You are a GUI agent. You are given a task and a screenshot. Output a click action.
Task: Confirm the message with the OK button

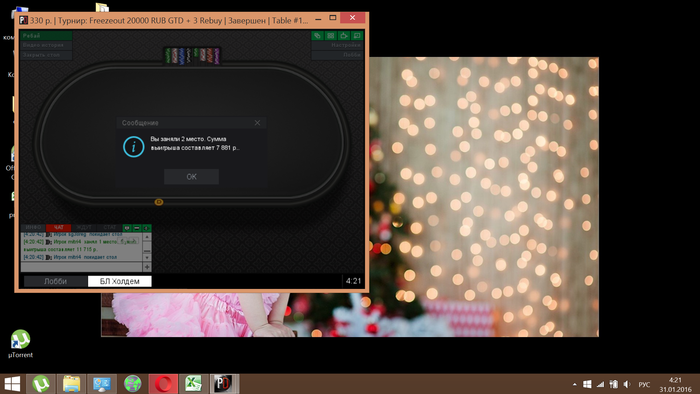[x=192, y=177]
